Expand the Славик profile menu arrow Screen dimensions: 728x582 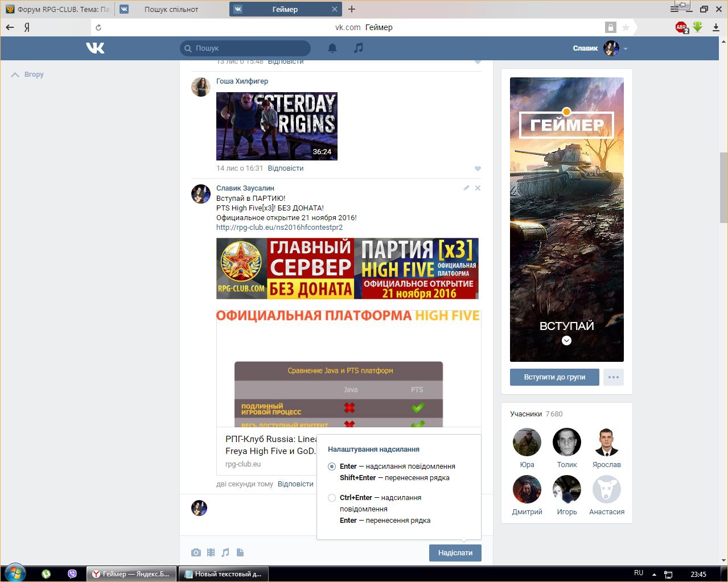coord(626,49)
